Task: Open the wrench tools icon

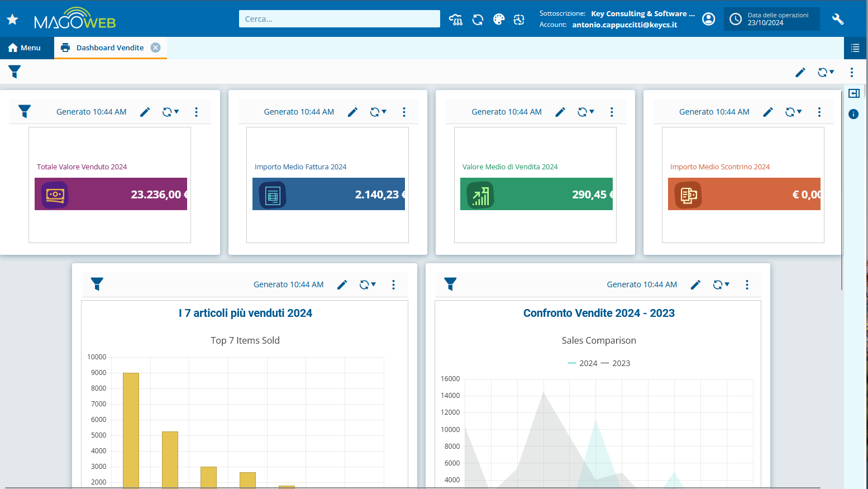Action: [838, 19]
